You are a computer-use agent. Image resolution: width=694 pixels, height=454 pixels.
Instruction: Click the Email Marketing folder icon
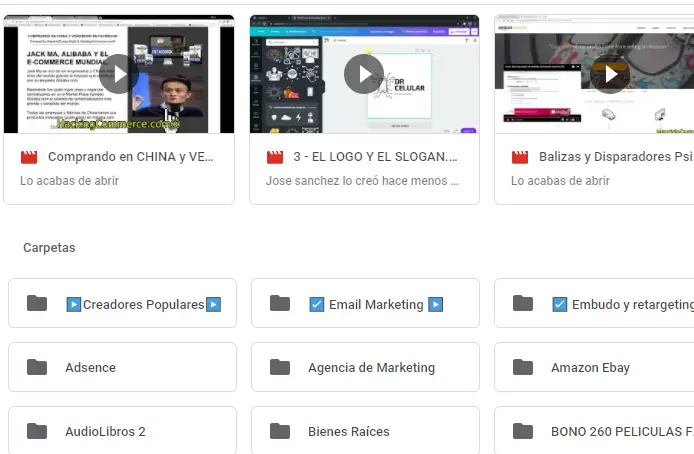pyautogui.click(x=280, y=304)
